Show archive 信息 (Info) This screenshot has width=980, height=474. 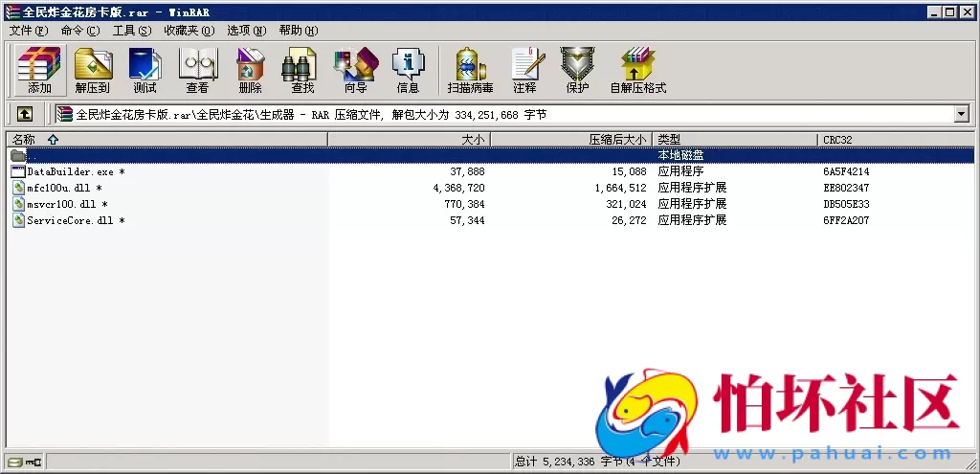[x=408, y=69]
